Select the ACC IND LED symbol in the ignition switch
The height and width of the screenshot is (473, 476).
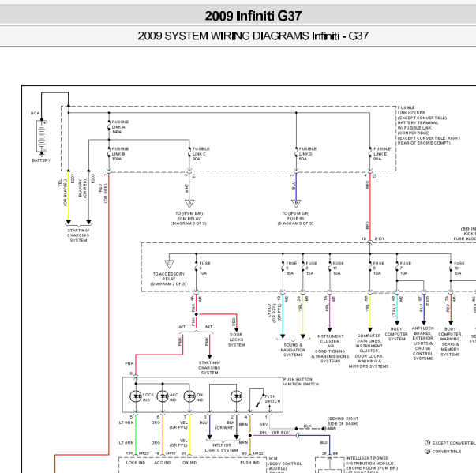coord(163,396)
